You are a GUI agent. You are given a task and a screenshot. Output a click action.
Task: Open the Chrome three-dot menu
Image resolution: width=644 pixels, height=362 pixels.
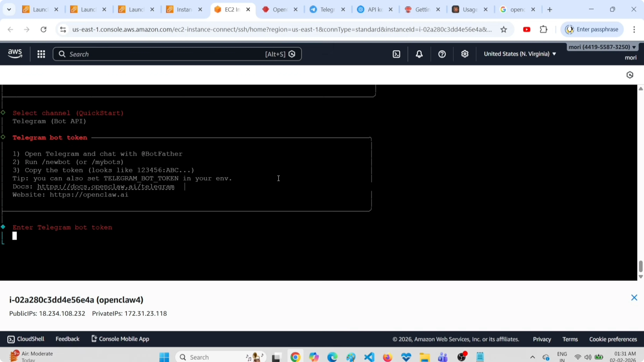point(635,29)
